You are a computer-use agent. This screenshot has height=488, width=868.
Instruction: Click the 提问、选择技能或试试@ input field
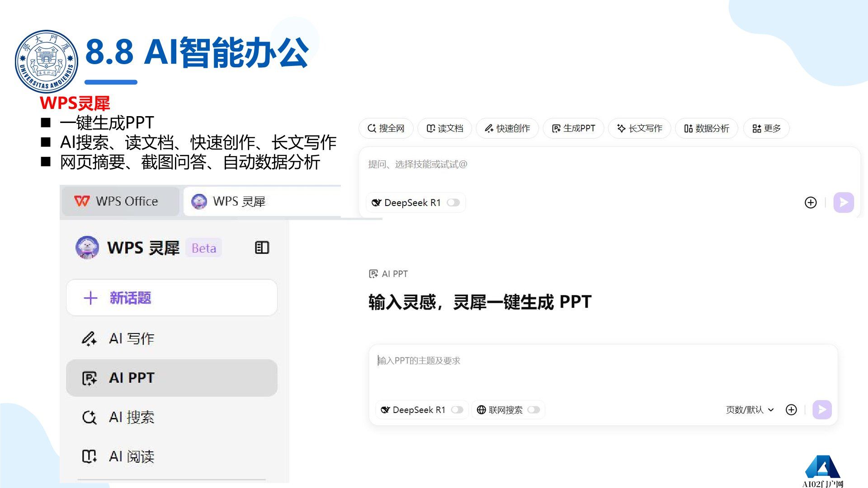point(609,164)
